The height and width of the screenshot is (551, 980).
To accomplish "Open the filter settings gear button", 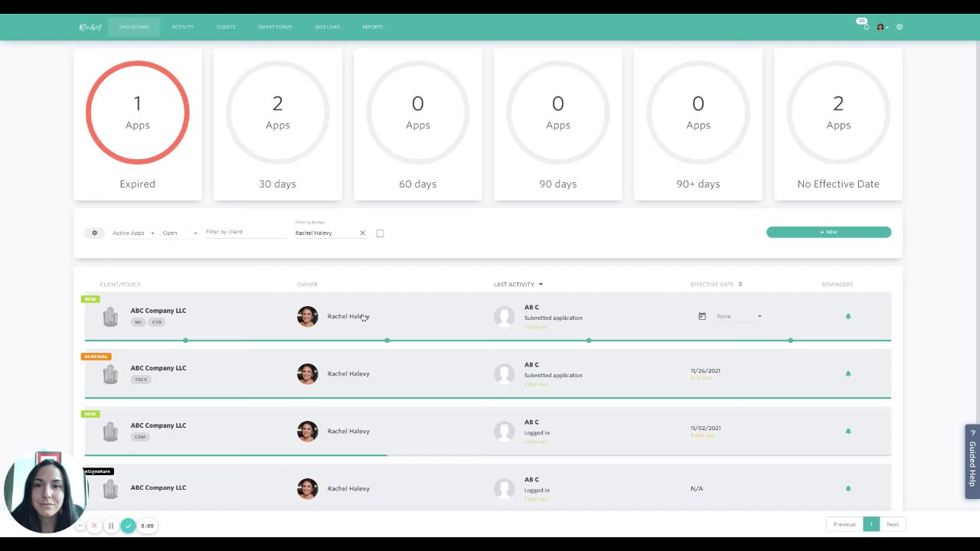I will (95, 233).
